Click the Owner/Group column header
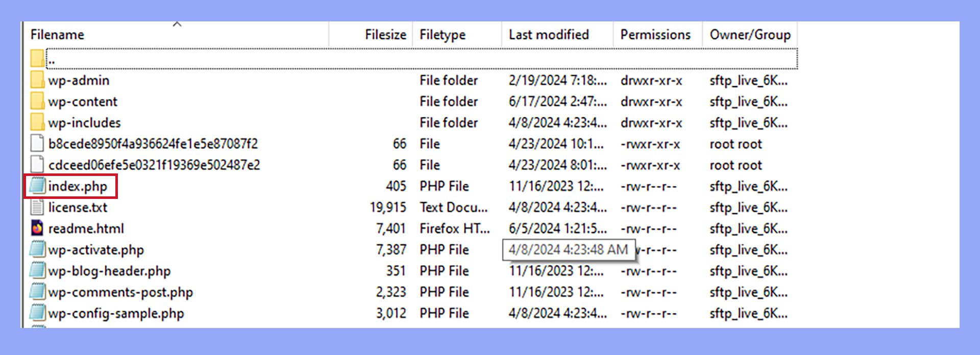The width and height of the screenshot is (980, 355). click(x=750, y=35)
